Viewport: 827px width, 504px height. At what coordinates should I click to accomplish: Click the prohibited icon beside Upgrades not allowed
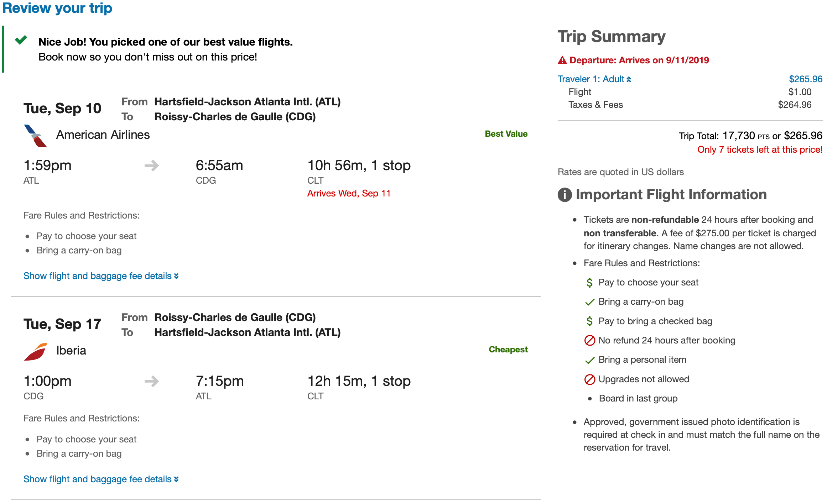(x=590, y=379)
